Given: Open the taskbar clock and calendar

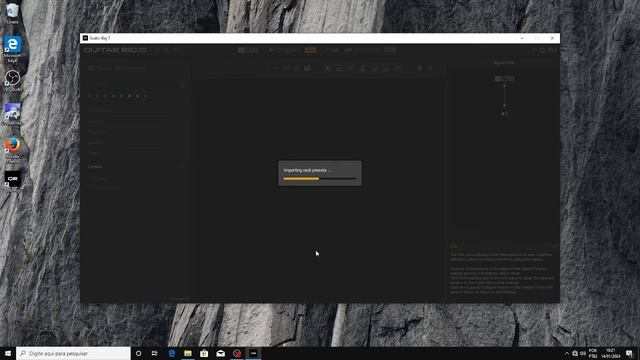Looking at the screenshot, I should [610, 353].
